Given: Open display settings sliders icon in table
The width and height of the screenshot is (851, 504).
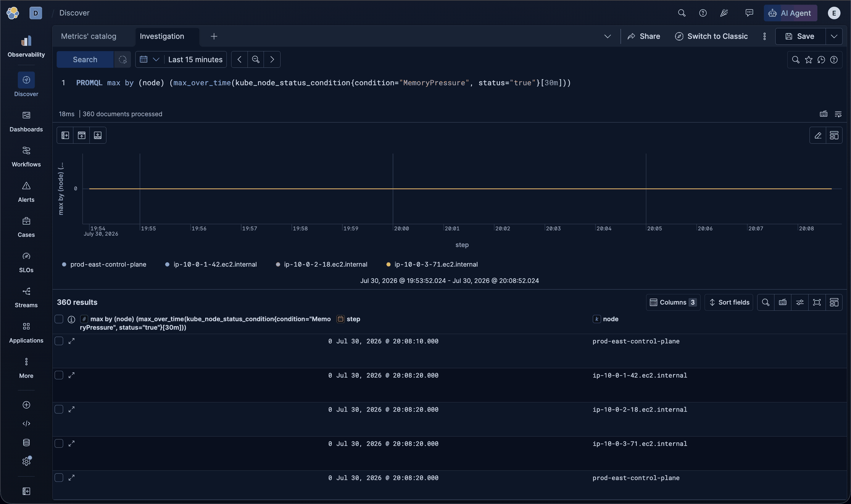Looking at the screenshot, I should [800, 302].
